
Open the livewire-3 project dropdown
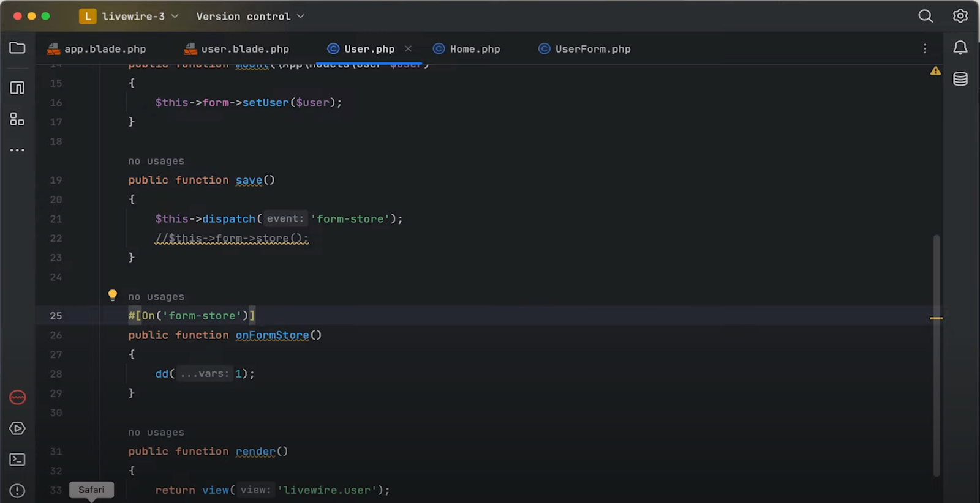(140, 17)
